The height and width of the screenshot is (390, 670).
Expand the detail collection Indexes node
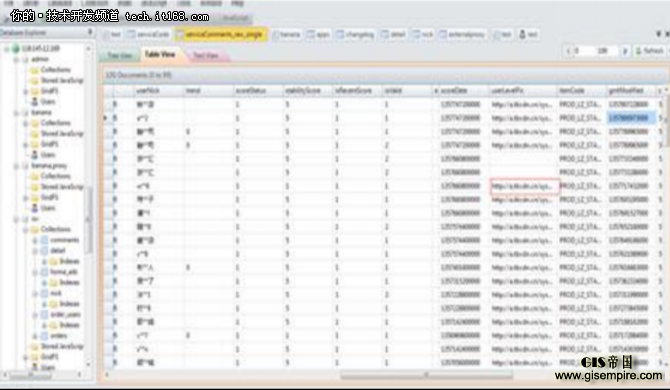(x=44, y=261)
